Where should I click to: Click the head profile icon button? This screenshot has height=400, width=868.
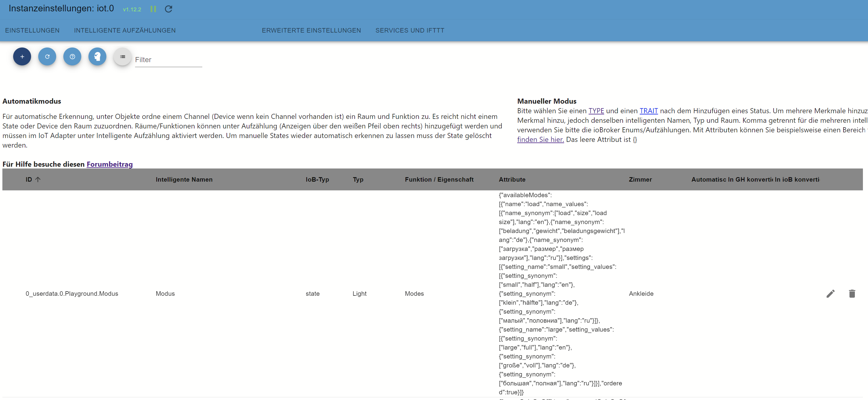[x=97, y=57]
